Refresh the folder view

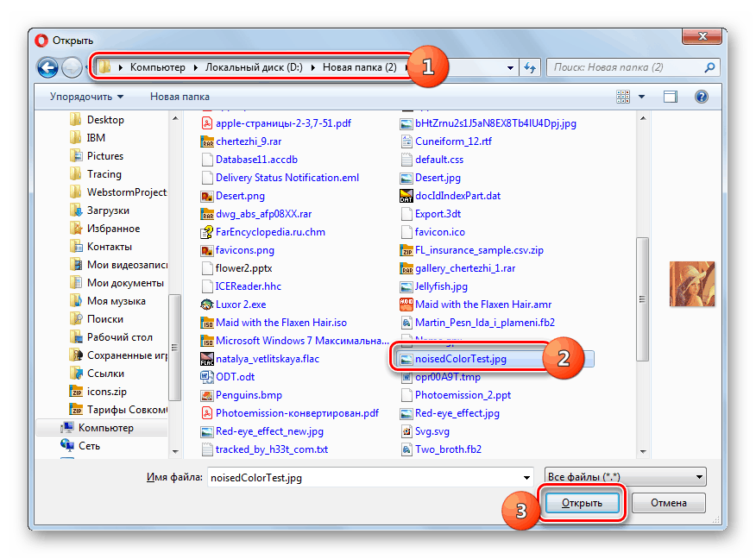click(x=531, y=67)
